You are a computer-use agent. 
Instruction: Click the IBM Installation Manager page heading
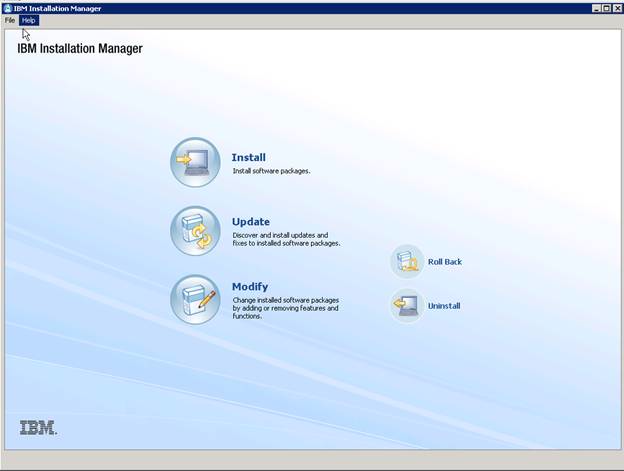(80, 49)
